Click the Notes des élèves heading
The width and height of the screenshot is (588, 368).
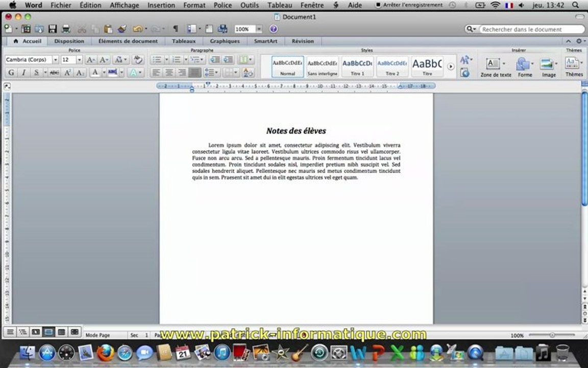pyautogui.click(x=296, y=131)
